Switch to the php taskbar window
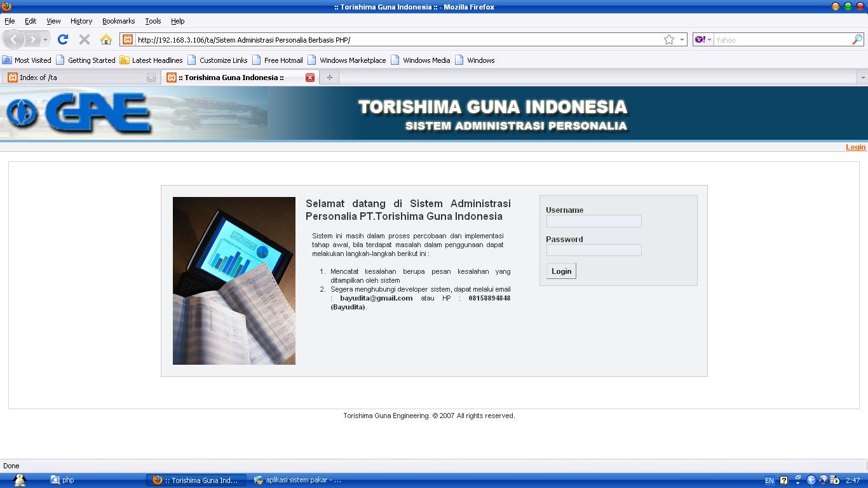This screenshot has width=868, height=488. tap(62, 480)
